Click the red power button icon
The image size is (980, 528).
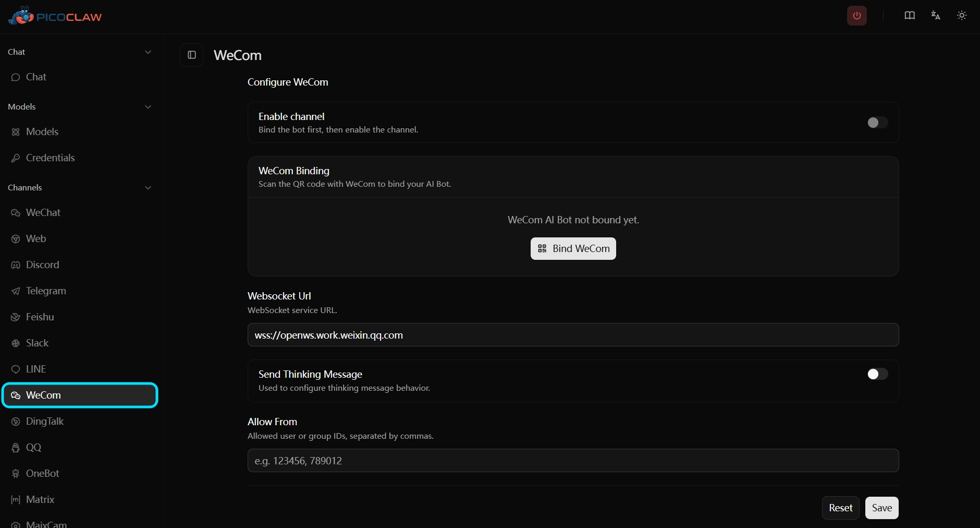coord(857,16)
